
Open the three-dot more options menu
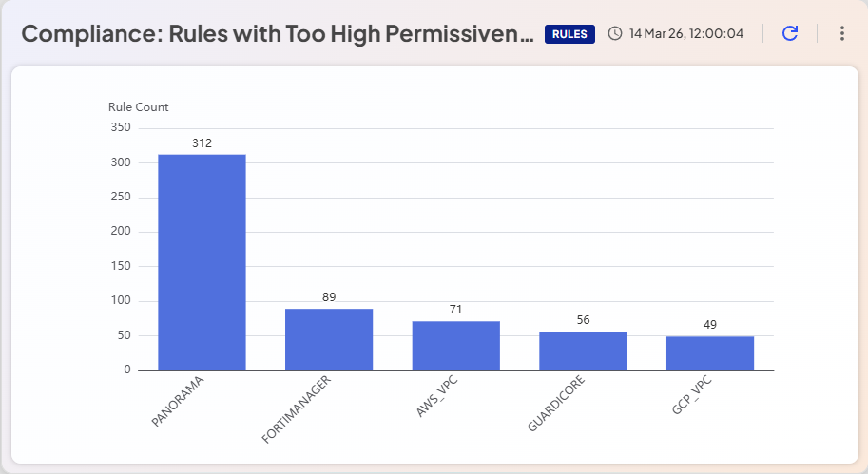click(x=841, y=34)
